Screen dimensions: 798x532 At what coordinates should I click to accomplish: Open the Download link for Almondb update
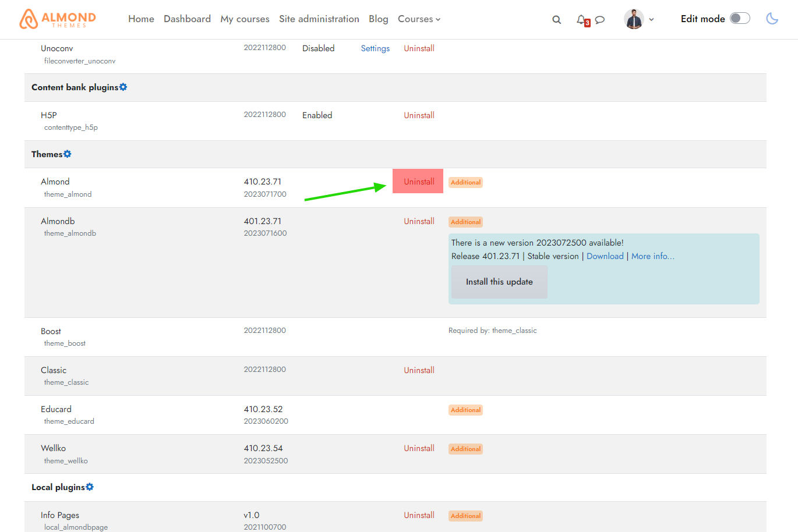pyautogui.click(x=605, y=256)
